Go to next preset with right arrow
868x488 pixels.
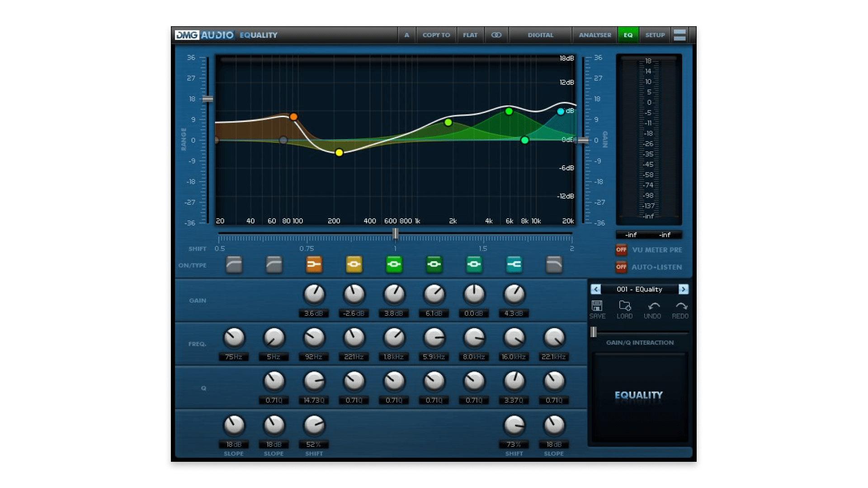click(x=684, y=289)
